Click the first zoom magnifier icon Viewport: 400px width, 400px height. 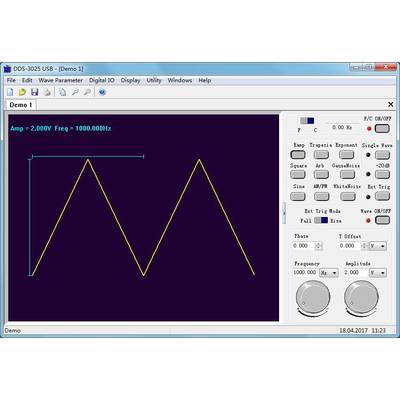tap(75, 92)
